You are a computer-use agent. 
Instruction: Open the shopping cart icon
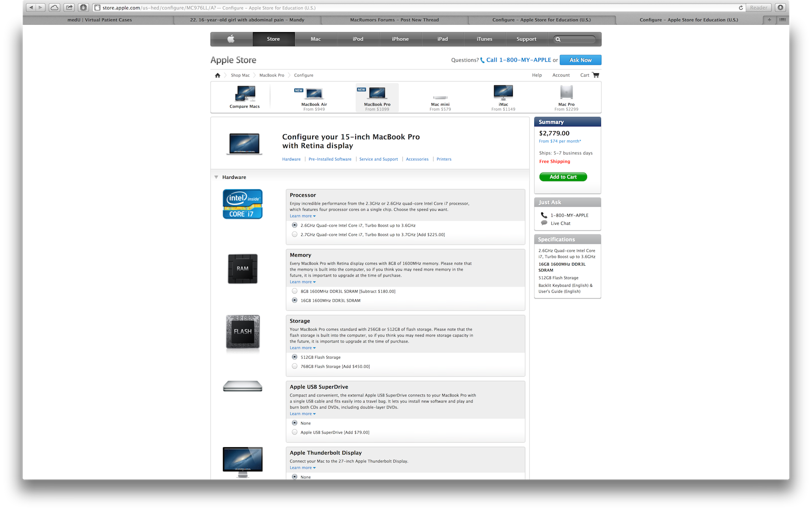[596, 75]
